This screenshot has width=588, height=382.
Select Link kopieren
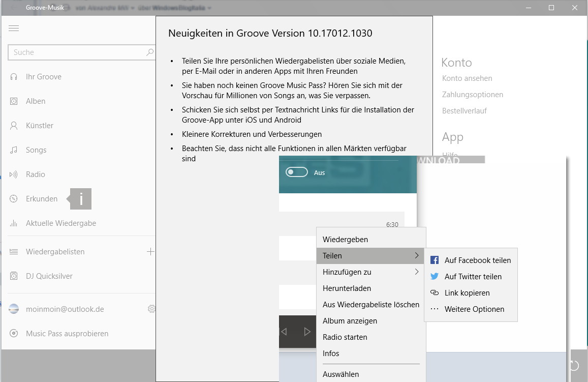point(471,292)
